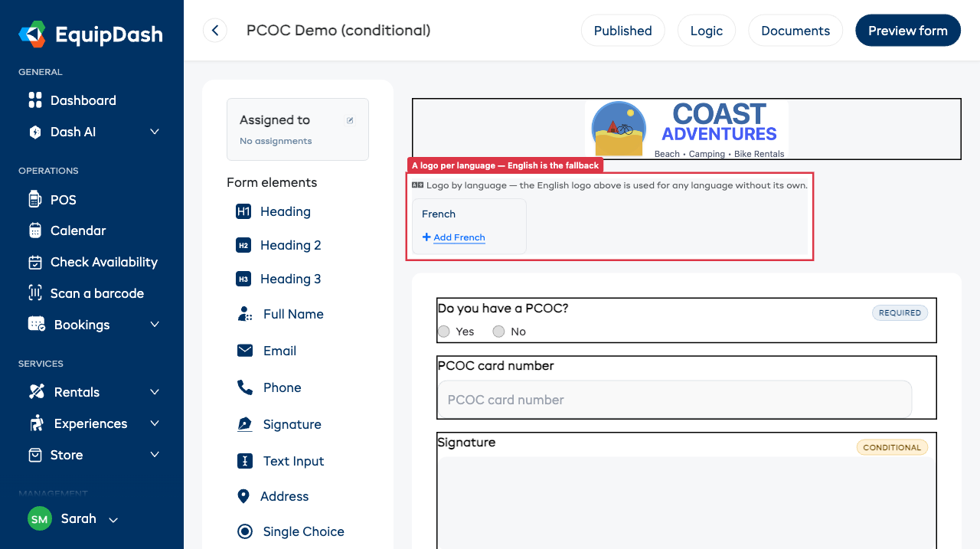Select the No radio button
980x549 pixels.
pyautogui.click(x=498, y=332)
